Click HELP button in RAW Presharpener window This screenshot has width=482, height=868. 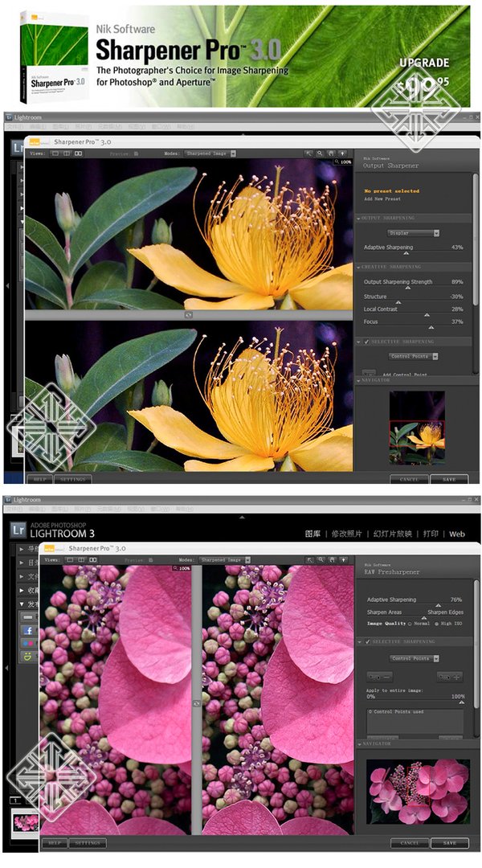coord(55,843)
